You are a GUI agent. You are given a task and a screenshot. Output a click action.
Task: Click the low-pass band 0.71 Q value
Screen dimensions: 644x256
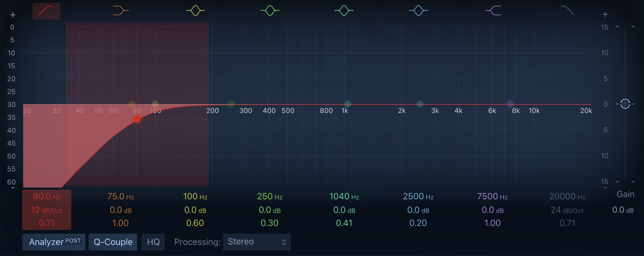567,223
